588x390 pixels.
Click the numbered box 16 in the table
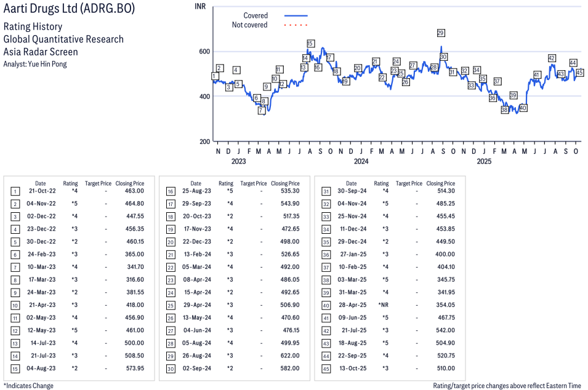click(170, 191)
